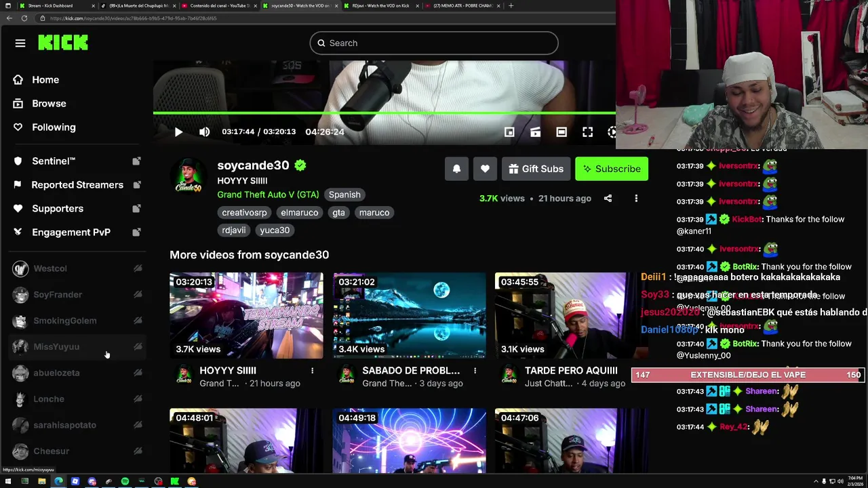This screenshot has width=868, height=488.
Task: Click the rdjavii tag
Action: point(233,230)
